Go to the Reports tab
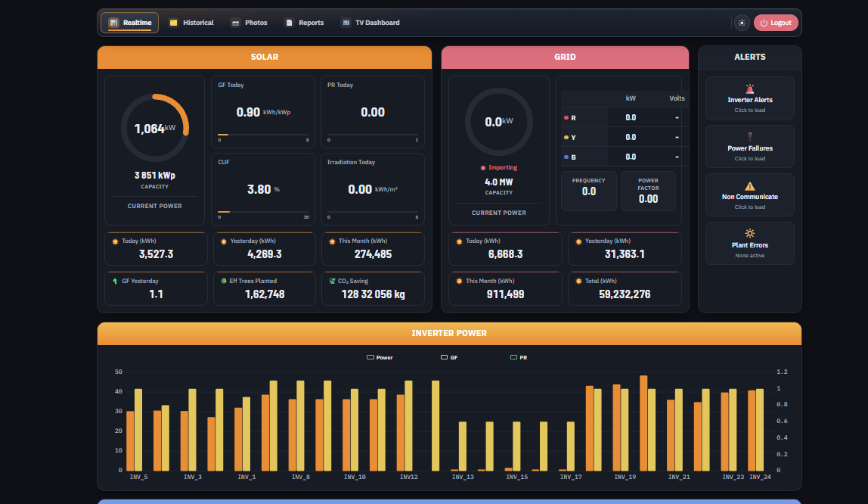Image resolution: width=868 pixels, height=504 pixels. tap(305, 23)
